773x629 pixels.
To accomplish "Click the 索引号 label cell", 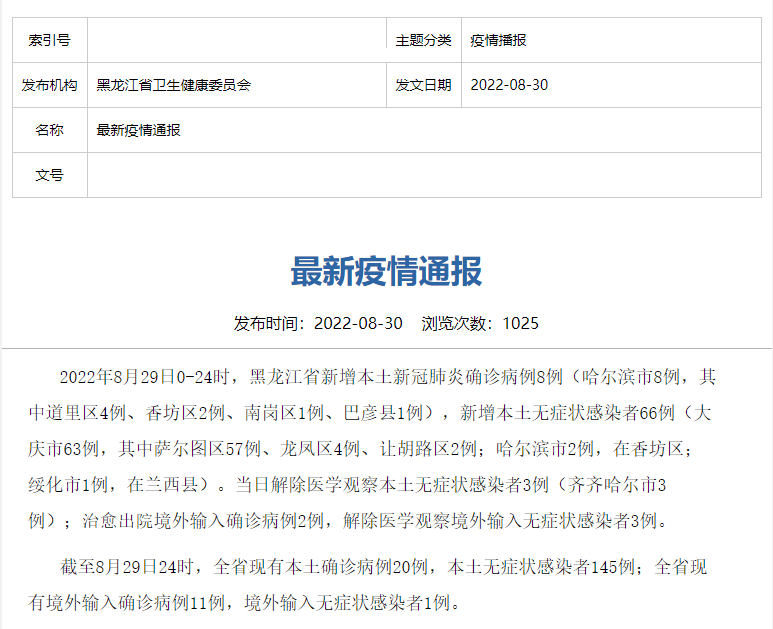I will pyautogui.click(x=50, y=41).
